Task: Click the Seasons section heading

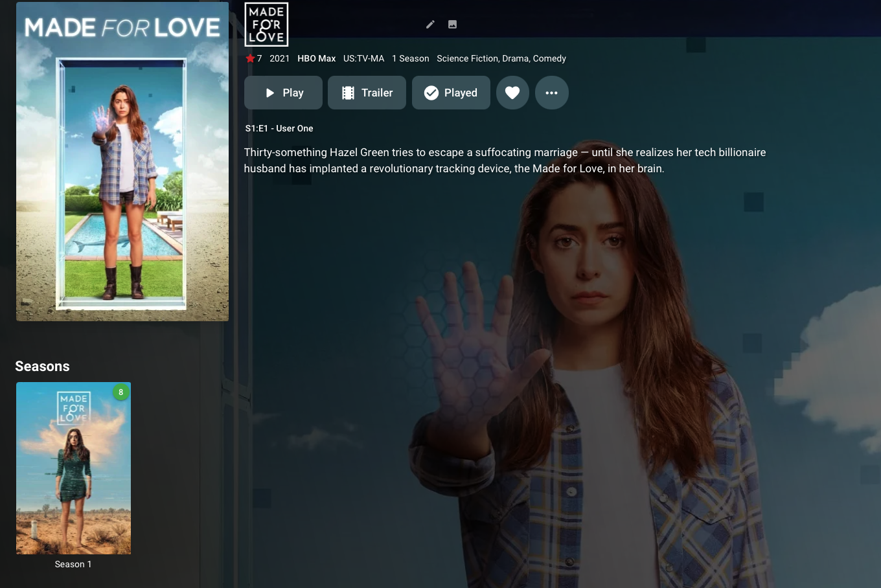Action: (42, 367)
